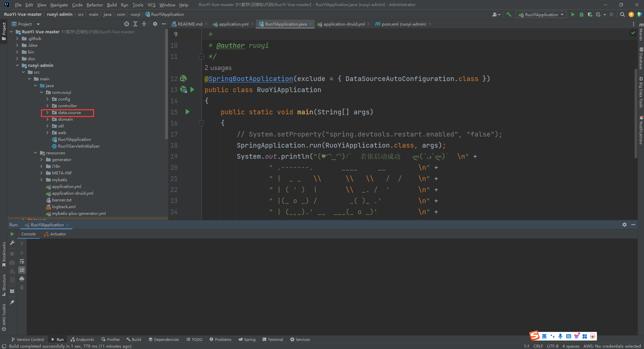This screenshot has height=349, width=644.
Task: Open the VCS menu
Action: pyautogui.click(x=151, y=5)
